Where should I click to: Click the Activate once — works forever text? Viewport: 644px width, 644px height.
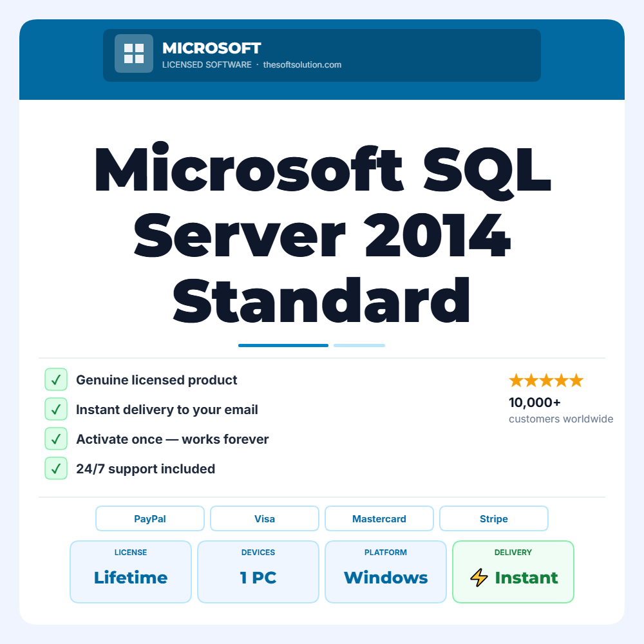173,439
